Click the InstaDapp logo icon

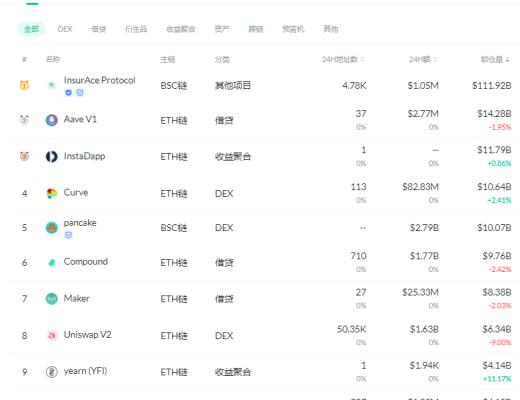pos(52,156)
